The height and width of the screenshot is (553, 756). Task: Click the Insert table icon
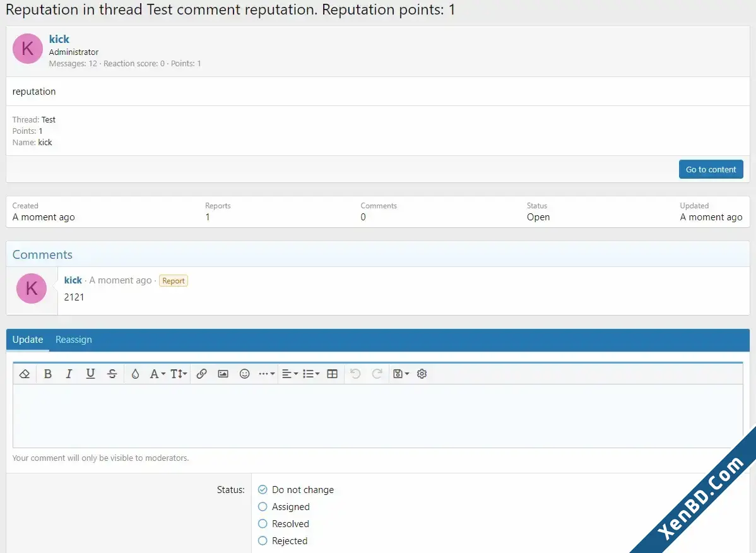tap(332, 374)
